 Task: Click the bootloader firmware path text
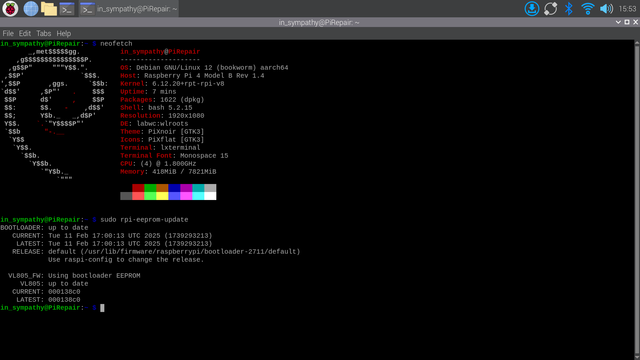[x=190, y=252]
